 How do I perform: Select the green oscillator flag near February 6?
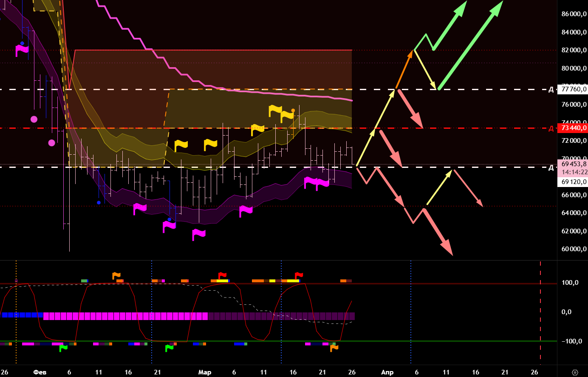click(x=63, y=348)
